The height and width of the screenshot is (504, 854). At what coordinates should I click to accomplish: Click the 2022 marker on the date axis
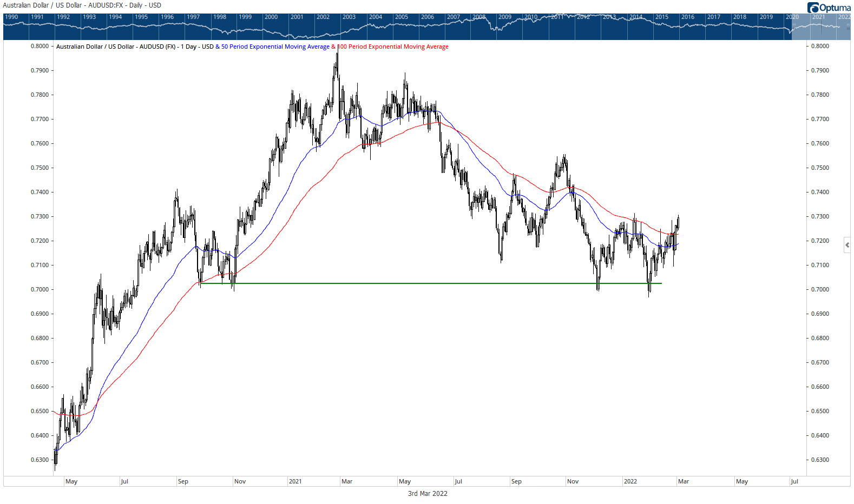630,481
